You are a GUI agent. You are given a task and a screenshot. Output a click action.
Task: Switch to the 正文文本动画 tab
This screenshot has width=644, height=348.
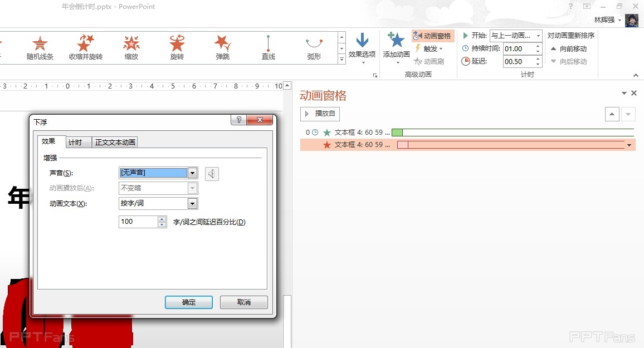click(115, 143)
